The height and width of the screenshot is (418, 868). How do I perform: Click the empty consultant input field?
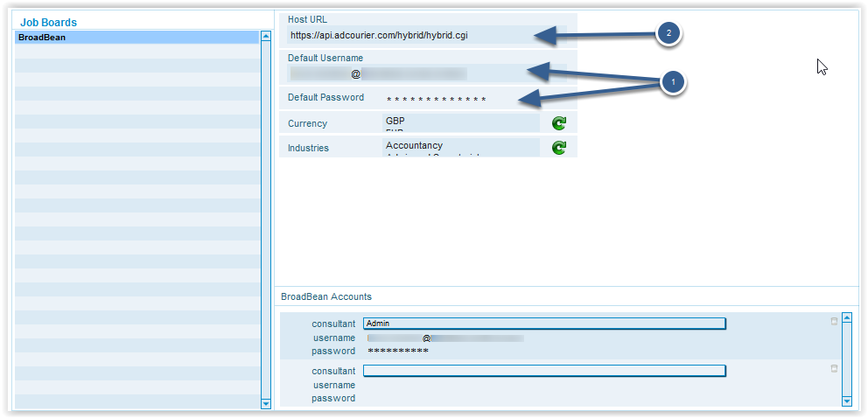coord(544,371)
